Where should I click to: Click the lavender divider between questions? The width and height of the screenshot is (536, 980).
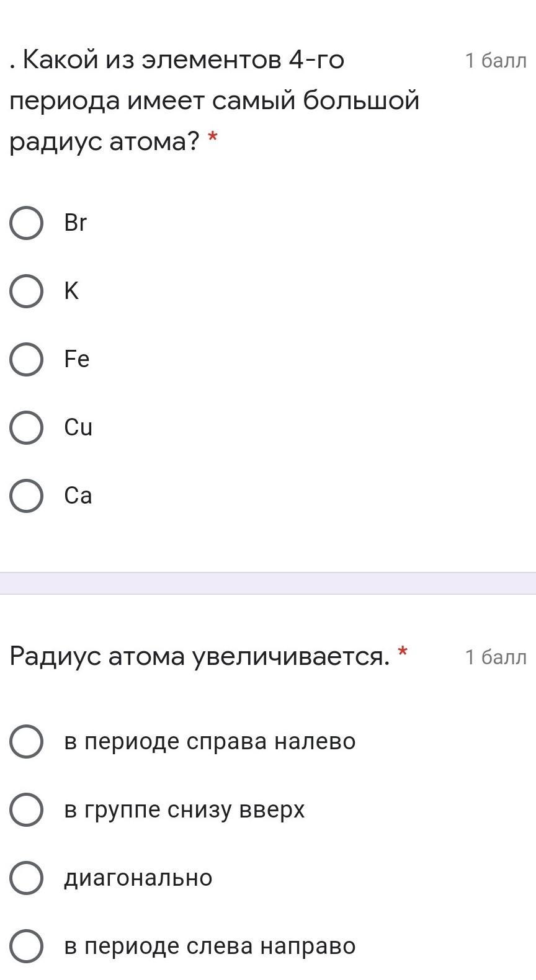pyautogui.click(x=268, y=584)
